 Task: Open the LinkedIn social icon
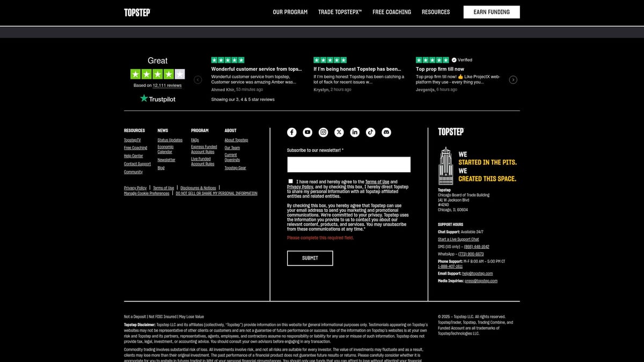[355, 132]
